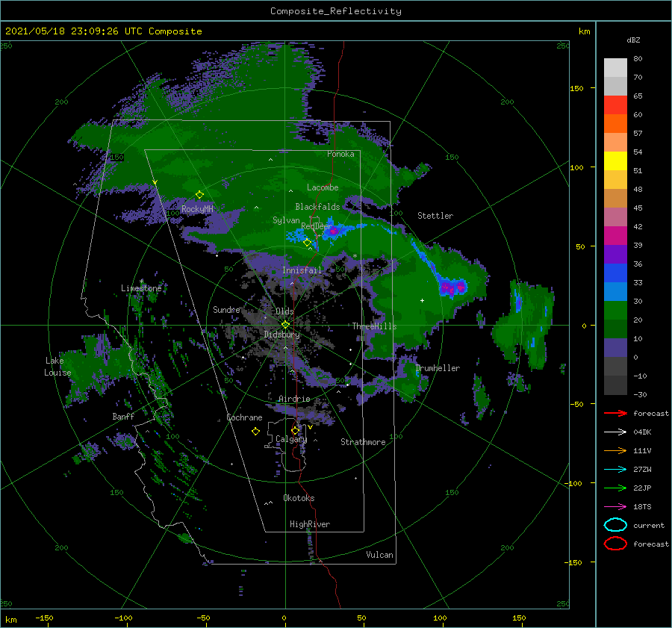
Task: Click the intense storm cell east of Red Deer
Action: click(x=333, y=231)
